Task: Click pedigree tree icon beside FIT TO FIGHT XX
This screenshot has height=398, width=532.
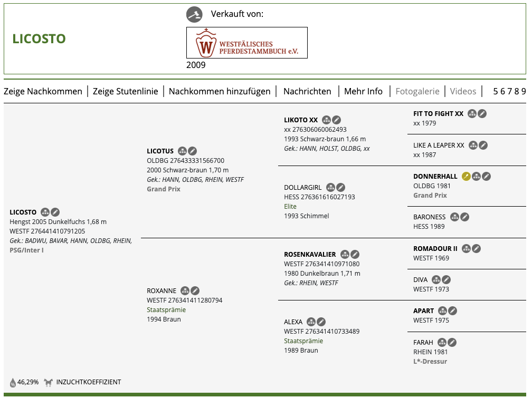Action: click(472, 114)
